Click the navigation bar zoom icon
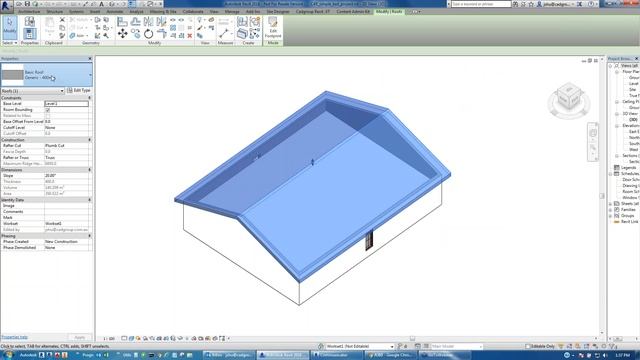 [x=593, y=147]
